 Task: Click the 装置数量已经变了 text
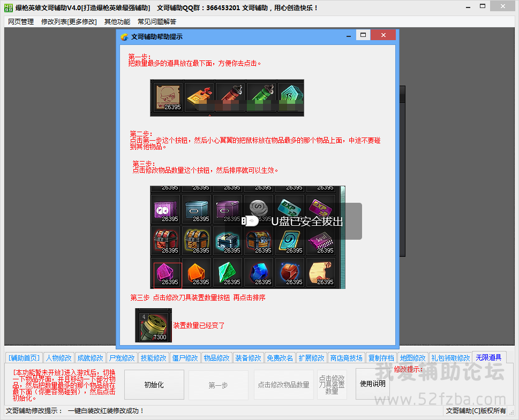(199, 325)
